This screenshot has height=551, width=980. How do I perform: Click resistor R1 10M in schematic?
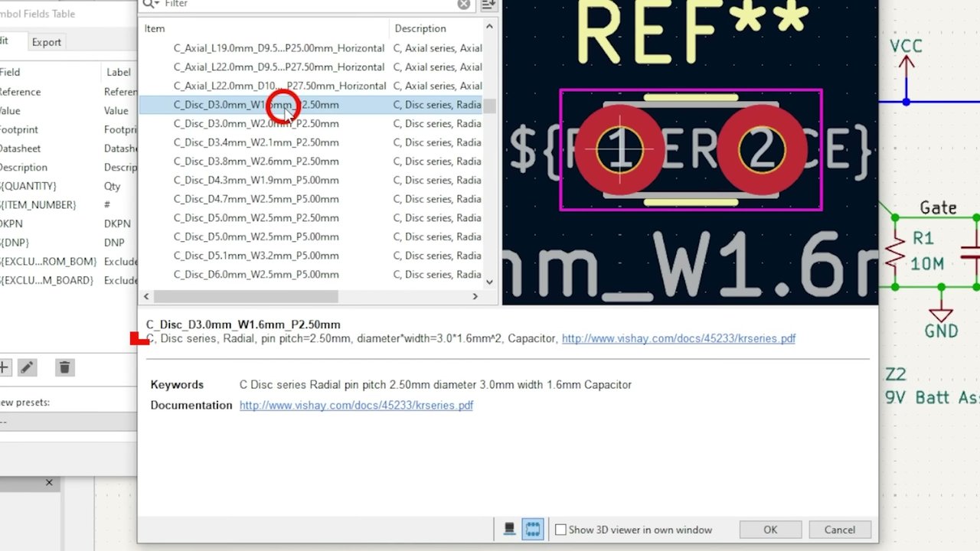(x=896, y=251)
